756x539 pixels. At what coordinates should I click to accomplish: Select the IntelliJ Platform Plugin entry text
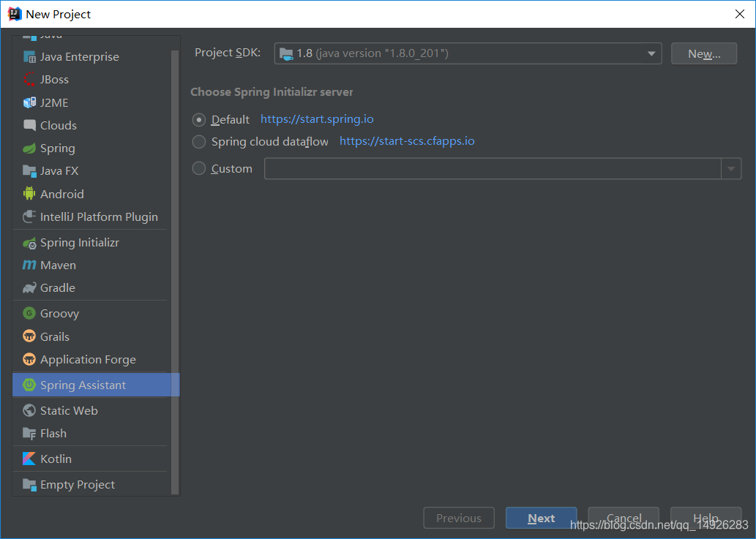pyautogui.click(x=100, y=217)
